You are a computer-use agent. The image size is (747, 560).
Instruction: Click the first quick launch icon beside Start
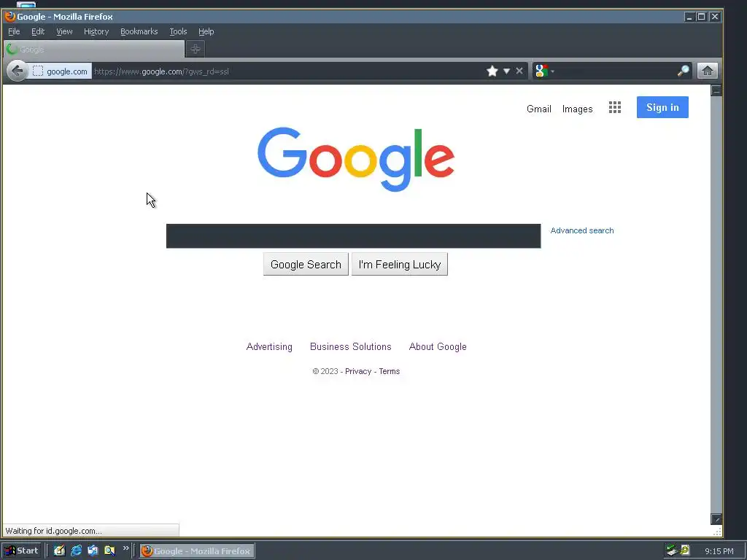[x=59, y=551]
